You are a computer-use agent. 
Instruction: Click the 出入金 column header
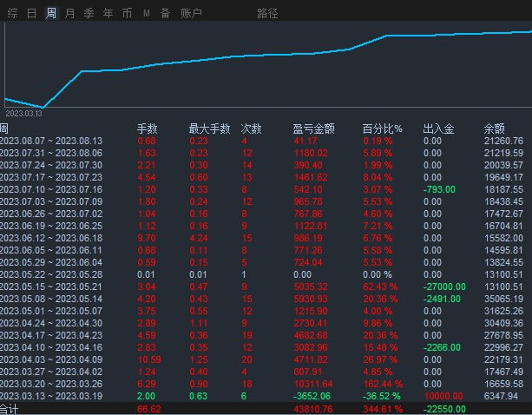(438, 128)
